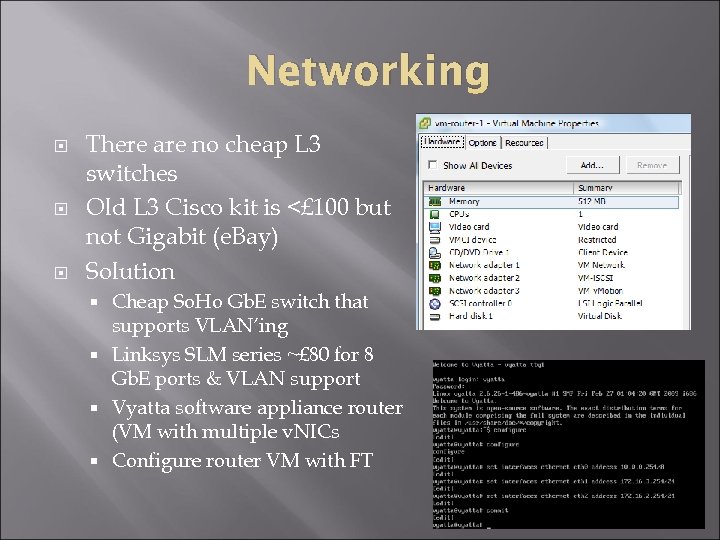The image size is (720, 540).
Task: Click the VM vMotion summary value
Action: pos(600,291)
